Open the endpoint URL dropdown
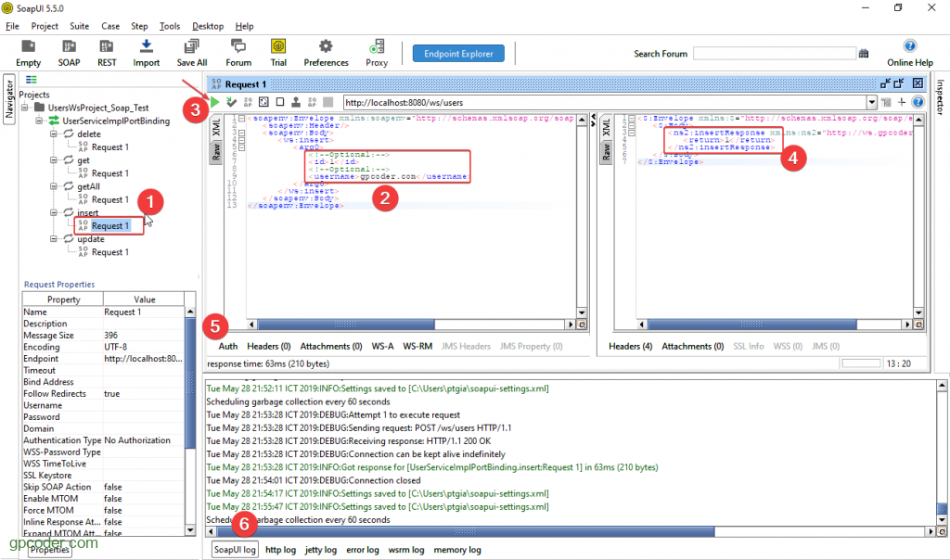Screen dimensions: 950x560 (872, 102)
